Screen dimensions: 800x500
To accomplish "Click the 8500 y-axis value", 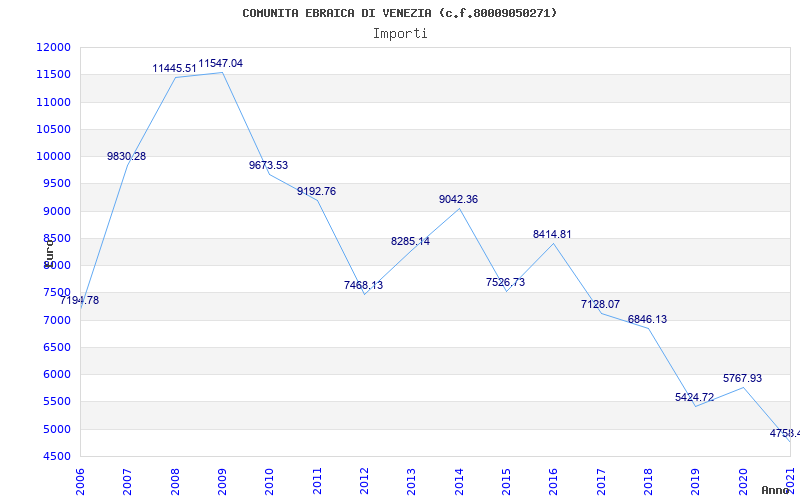I will point(56,238).
